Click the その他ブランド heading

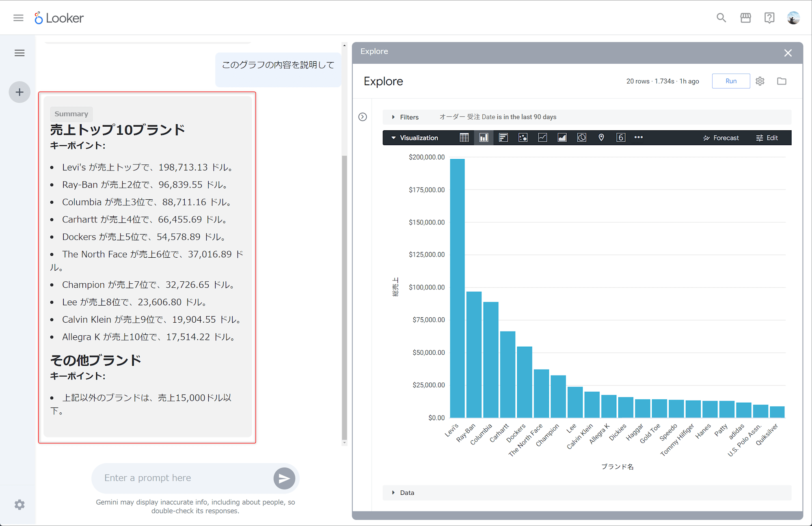96,360
